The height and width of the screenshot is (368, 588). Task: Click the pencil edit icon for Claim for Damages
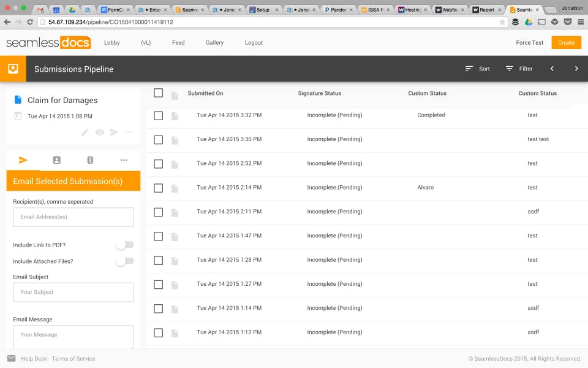coord(85,132)
